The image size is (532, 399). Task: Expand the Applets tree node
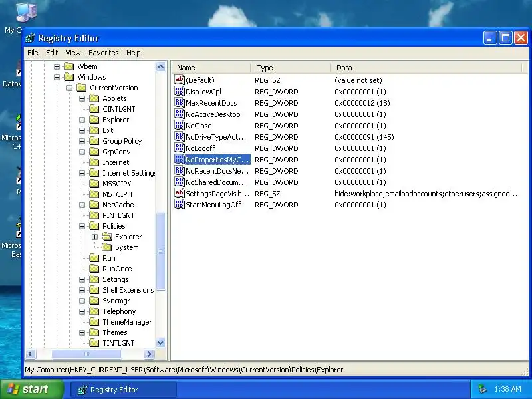[82, 98]
